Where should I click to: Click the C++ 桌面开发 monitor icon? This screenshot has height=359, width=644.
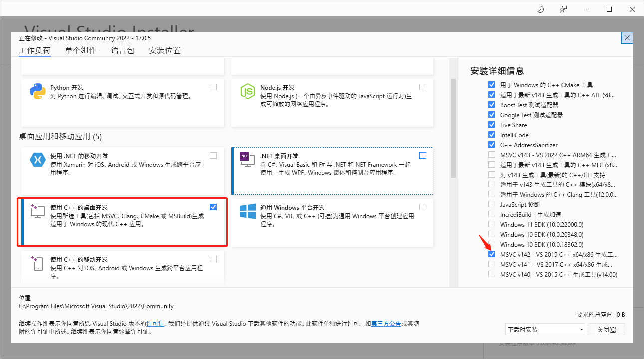pos(38,211)
